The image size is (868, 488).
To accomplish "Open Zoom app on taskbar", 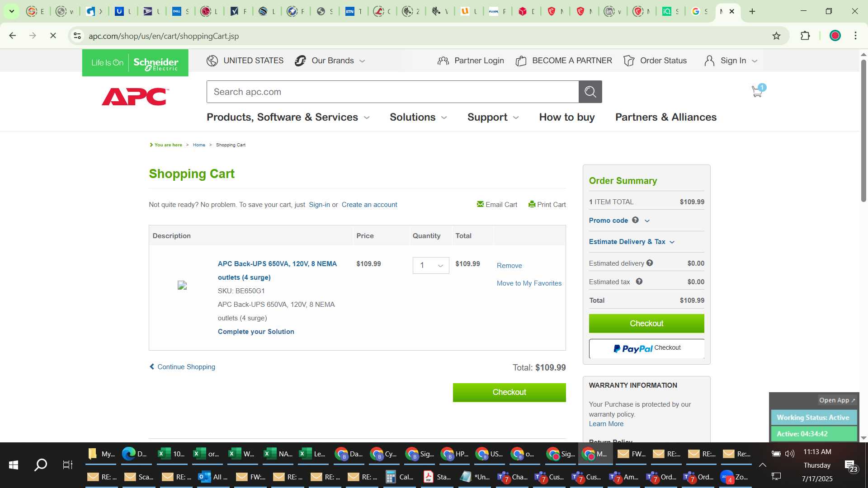I will pos(735,477).
